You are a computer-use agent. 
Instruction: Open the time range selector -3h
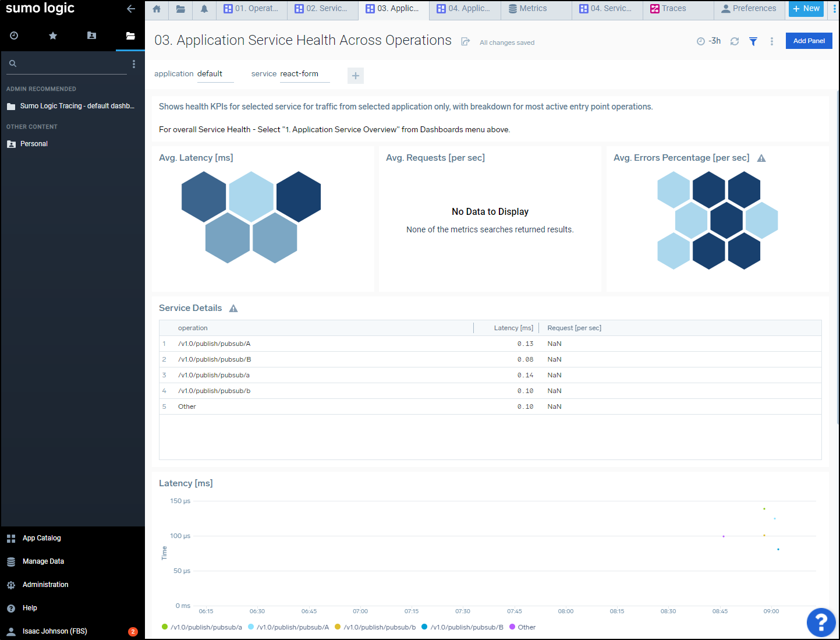709,41
